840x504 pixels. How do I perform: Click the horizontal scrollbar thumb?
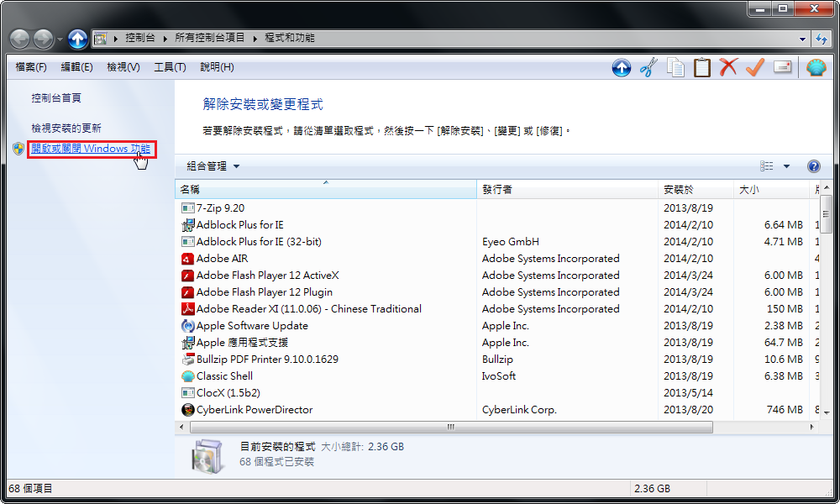coord(451,427)
